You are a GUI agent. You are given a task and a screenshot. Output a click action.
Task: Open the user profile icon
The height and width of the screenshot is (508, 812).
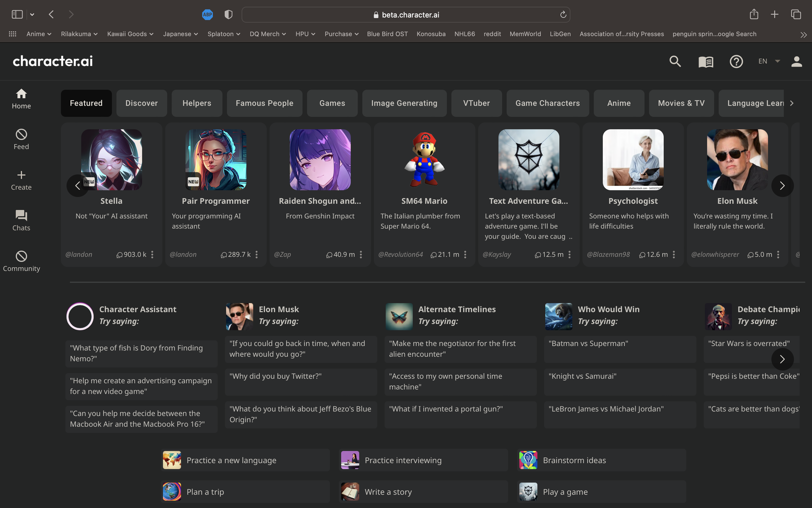(x=796, y=62)
